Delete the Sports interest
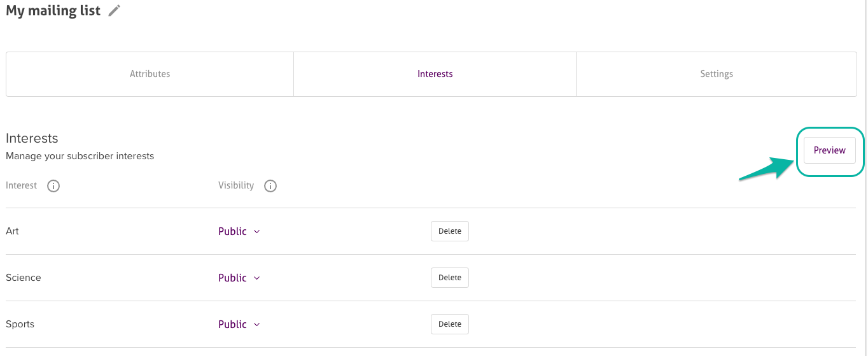Screen dimensions: 868x356 [449, 324]
